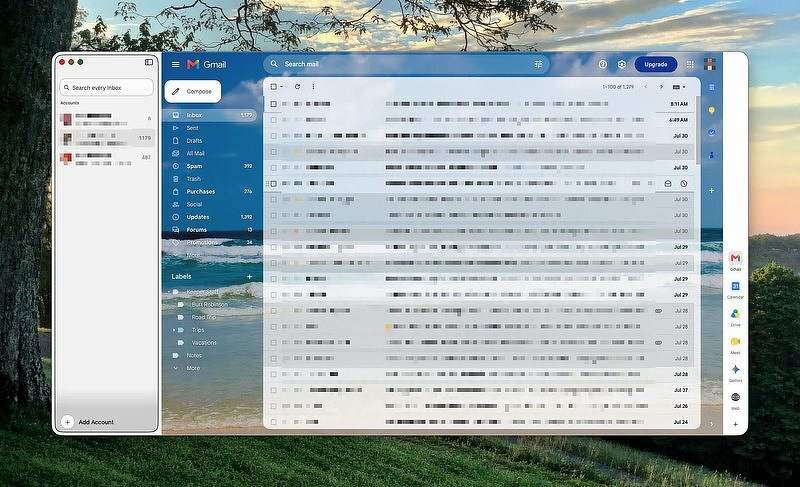Open Gmail Support help icon
The image size is (800, 487).
(603, 64)
